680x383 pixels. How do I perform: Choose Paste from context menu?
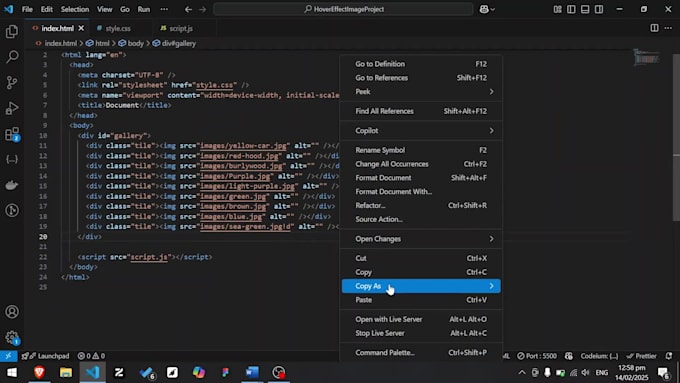click(x=421, y=300)
